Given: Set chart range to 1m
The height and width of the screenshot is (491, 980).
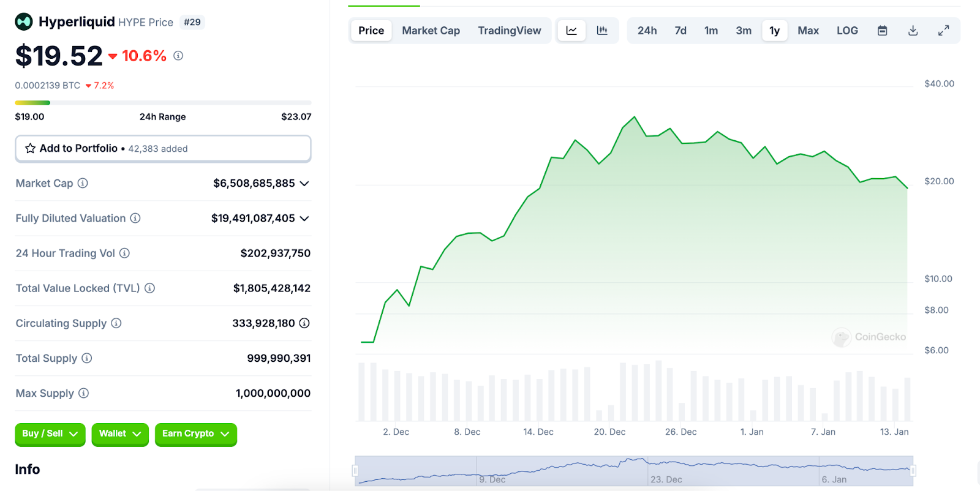Looking at the screenshot, I should coord(711,31).
